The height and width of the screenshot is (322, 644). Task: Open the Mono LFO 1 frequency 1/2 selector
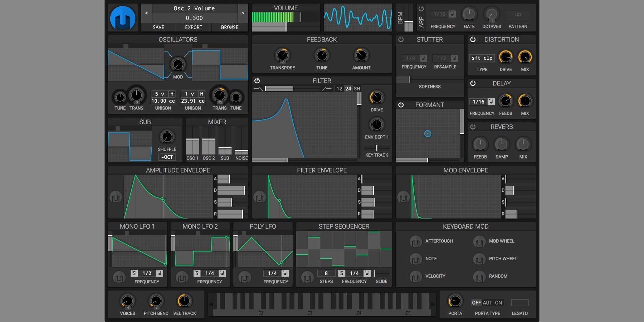(x=147, y=273)
